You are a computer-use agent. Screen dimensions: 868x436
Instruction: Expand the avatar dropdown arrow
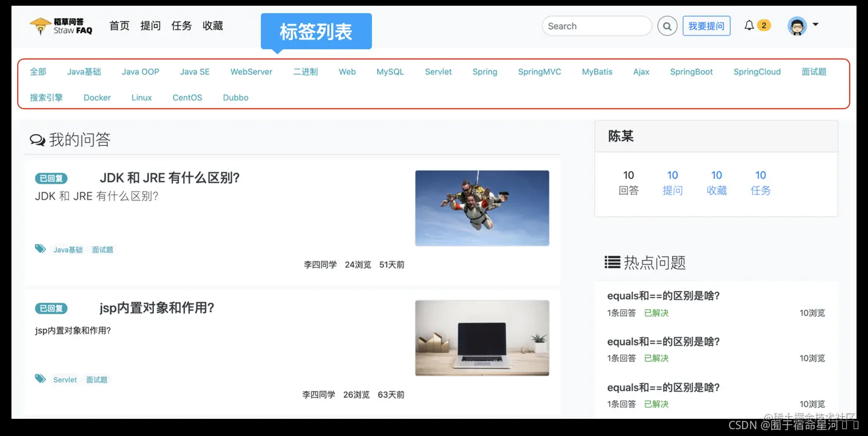click(x=816, y=26)
